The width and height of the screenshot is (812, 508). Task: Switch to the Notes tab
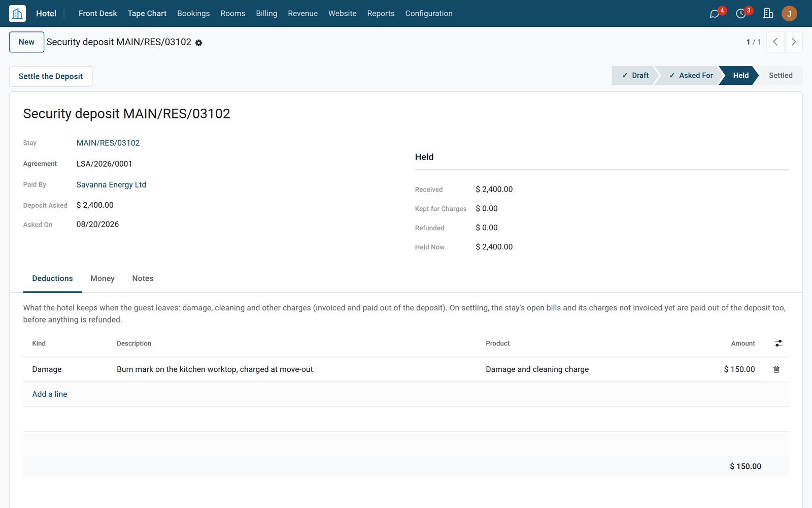click(x=143, y=278)
